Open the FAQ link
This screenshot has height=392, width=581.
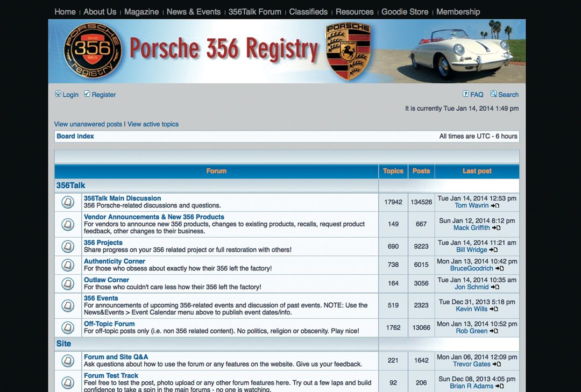point(477,95)
